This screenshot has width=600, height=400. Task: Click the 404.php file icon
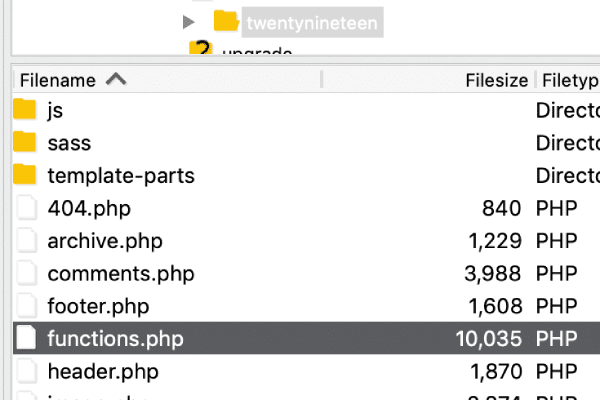tap(26, 208)
